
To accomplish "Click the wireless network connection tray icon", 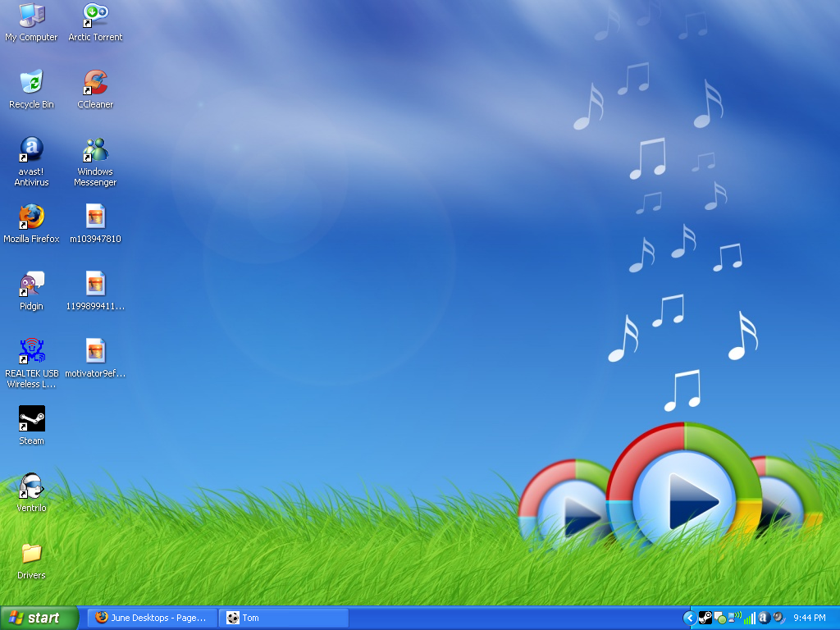I will (734, 619).
